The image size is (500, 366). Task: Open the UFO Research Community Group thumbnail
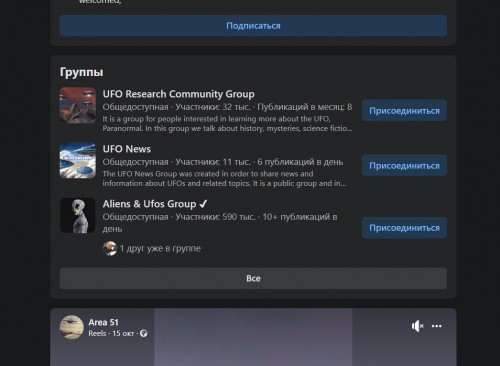[78, 105]
